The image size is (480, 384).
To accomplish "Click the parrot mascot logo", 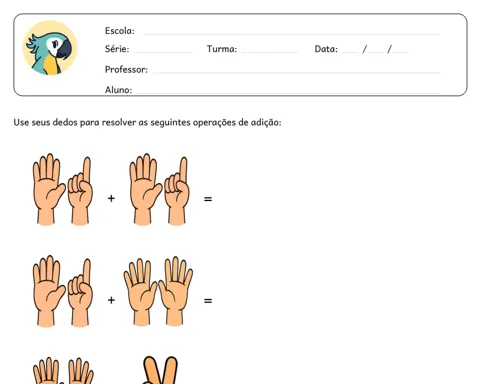I will [x=50, y=48].
